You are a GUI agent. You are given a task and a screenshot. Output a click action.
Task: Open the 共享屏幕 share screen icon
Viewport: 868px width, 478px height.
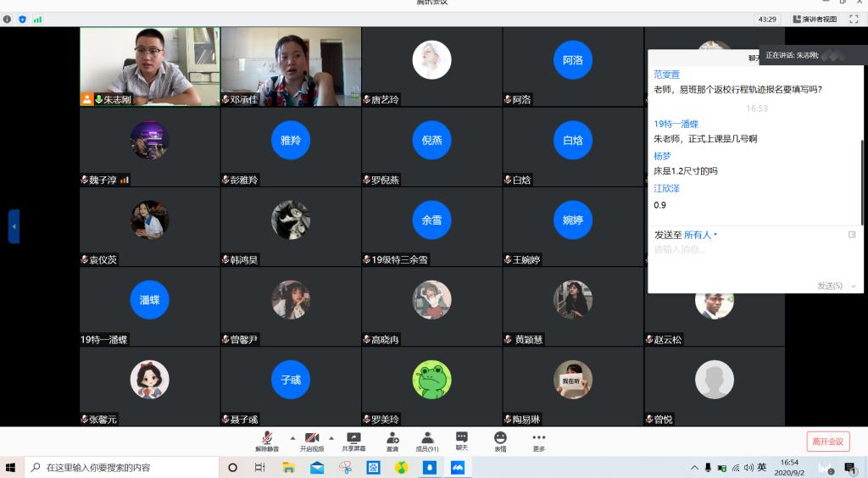353,441
